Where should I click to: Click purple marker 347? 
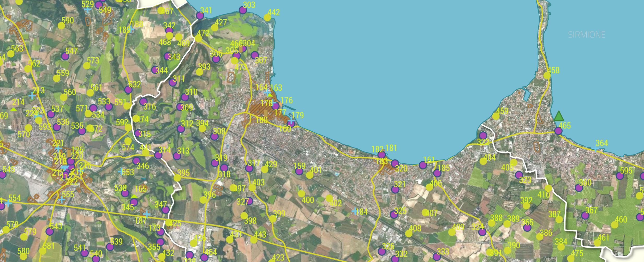point(165,210)
